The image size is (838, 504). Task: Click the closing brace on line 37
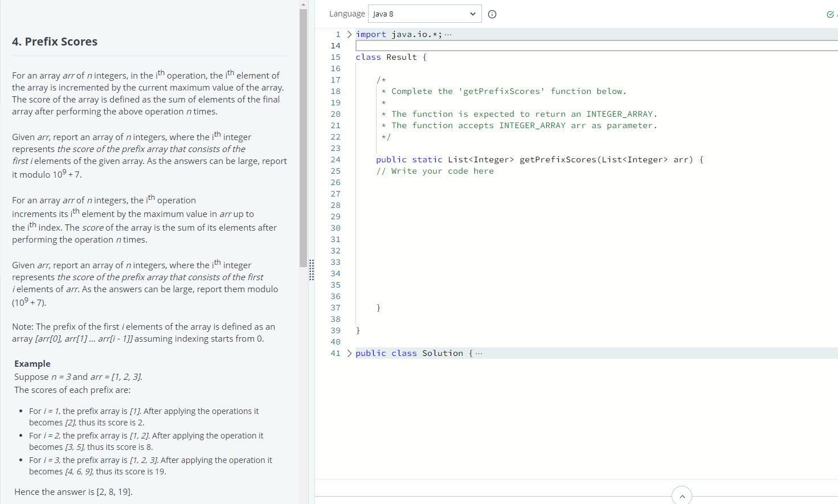tap(378, 308)
